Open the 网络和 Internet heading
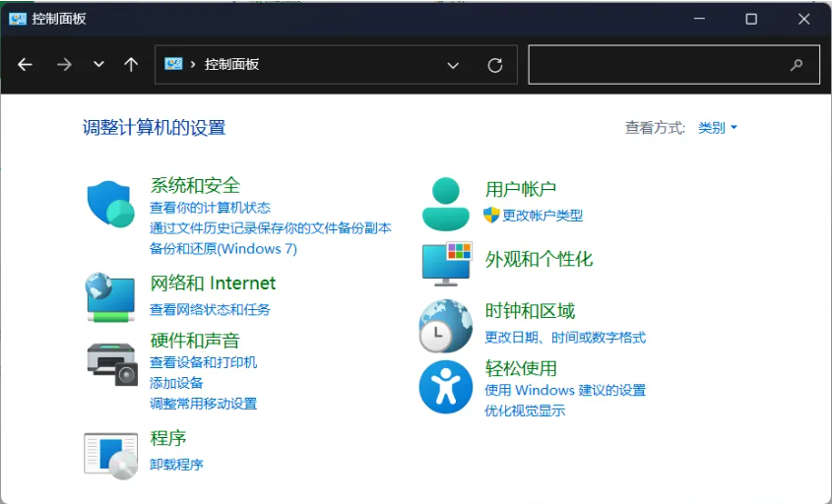The height and width of the screenshot is (504, 832). coord(213,283)
